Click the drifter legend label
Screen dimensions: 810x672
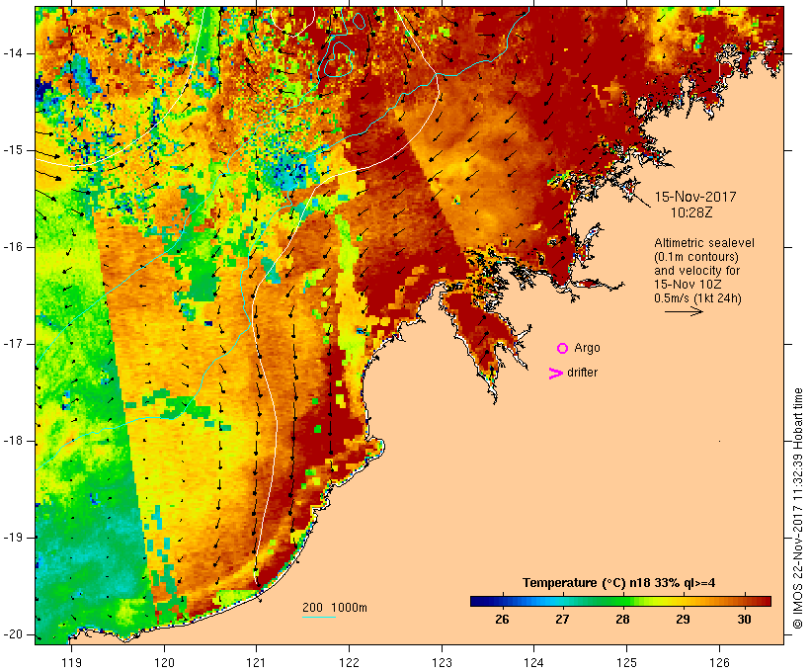tap(582, 373)
